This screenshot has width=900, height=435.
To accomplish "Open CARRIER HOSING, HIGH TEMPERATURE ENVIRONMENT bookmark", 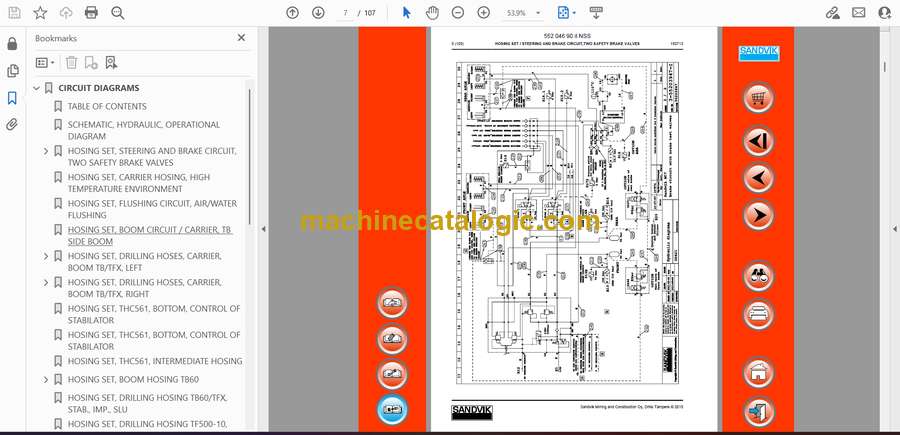I will coord(138,183).
